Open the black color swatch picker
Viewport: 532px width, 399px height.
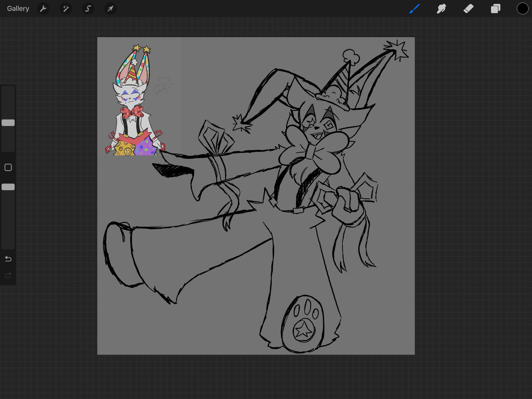pyautogui.click(x=522, y=9)
